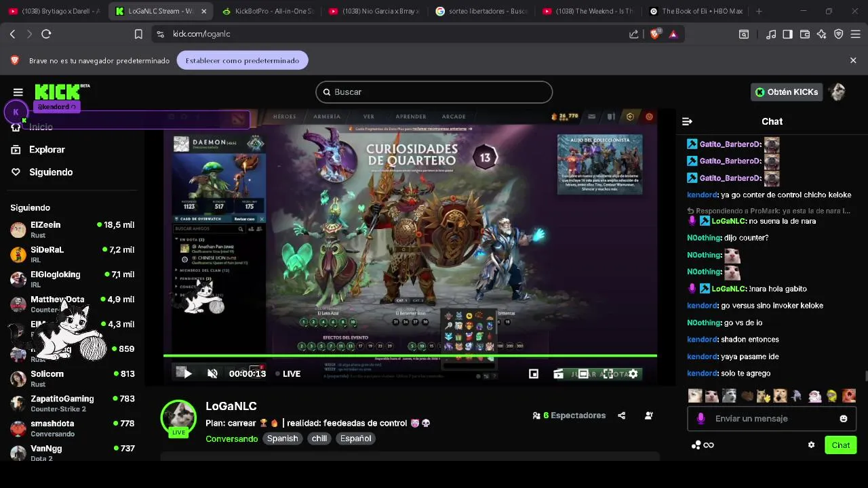Open Brave Shields icon
Screen dimensions: 868x488
coord(654,34)
